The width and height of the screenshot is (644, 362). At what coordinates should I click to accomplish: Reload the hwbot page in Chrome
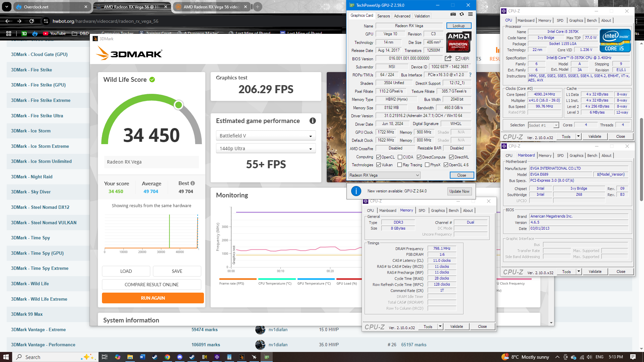pyautogui.click(x=32, y=21)
